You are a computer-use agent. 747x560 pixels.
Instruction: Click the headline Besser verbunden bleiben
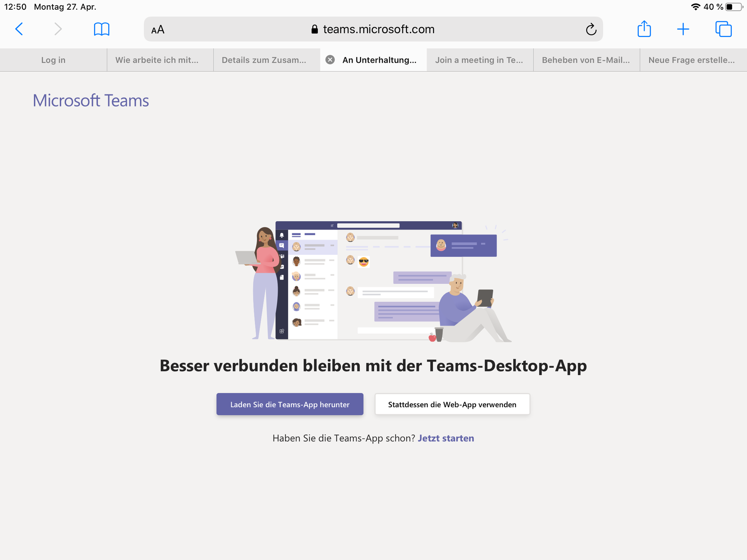point(373,365)
